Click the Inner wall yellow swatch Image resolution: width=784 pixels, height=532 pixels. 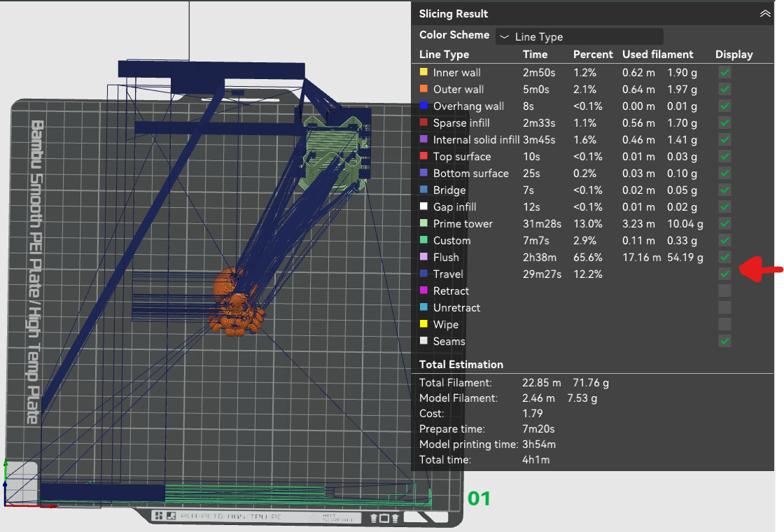(x=423, y=72)
